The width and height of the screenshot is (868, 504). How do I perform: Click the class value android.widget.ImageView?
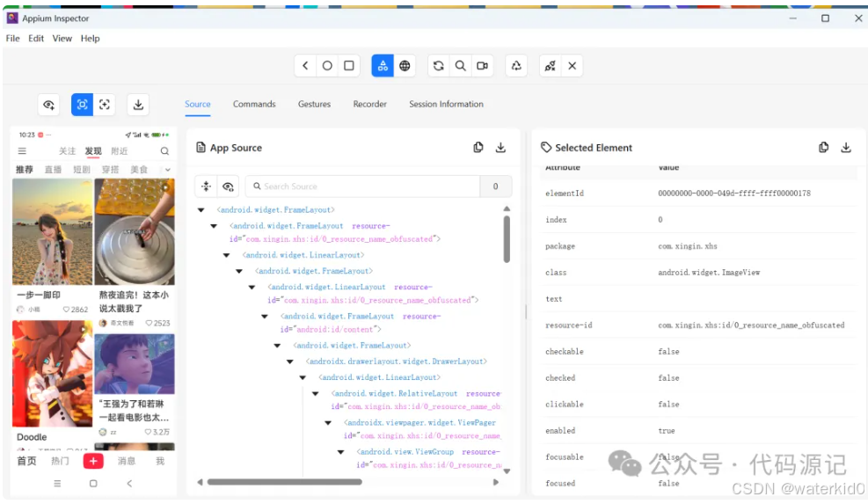pos(709,273)
